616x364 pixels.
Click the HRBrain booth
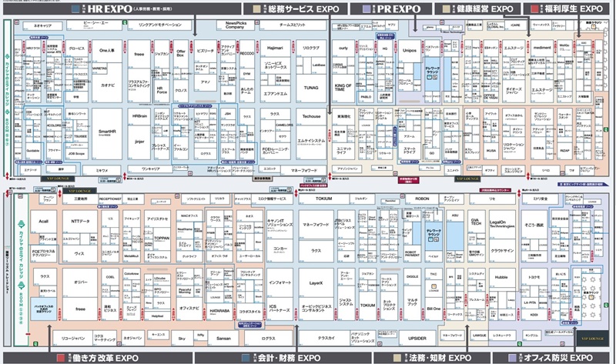click(139, 117)
